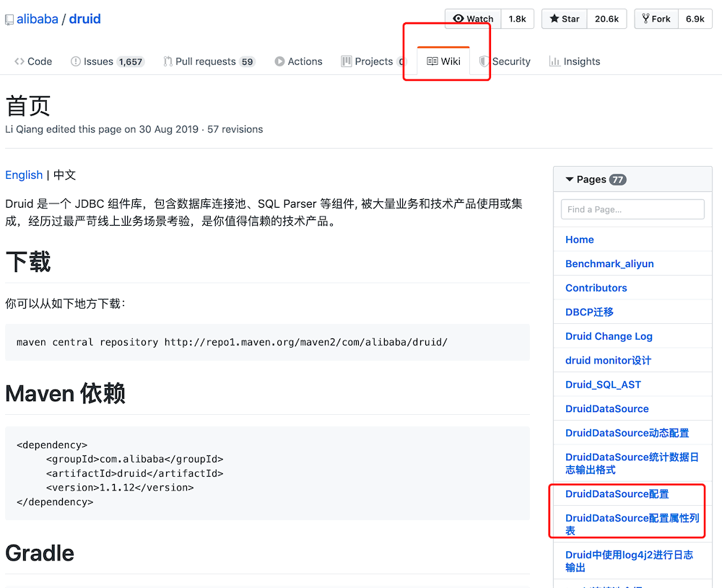This screenshot has height=588, width=722.
Task: Open the Contributors wiki page
Action: pos(596,288)
